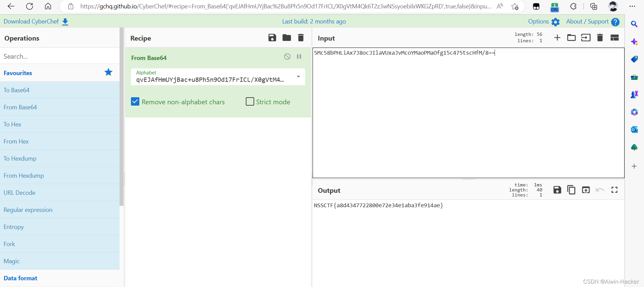Select To Base64 operation
644x287 pixels.
(x=60, y=90)
